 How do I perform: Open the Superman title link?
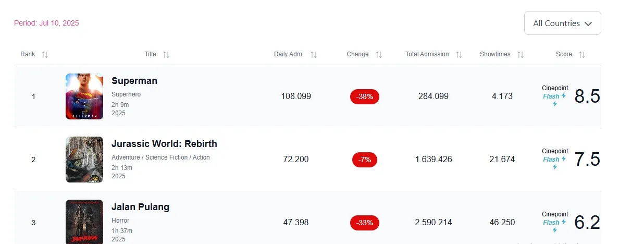pos(134,81)
